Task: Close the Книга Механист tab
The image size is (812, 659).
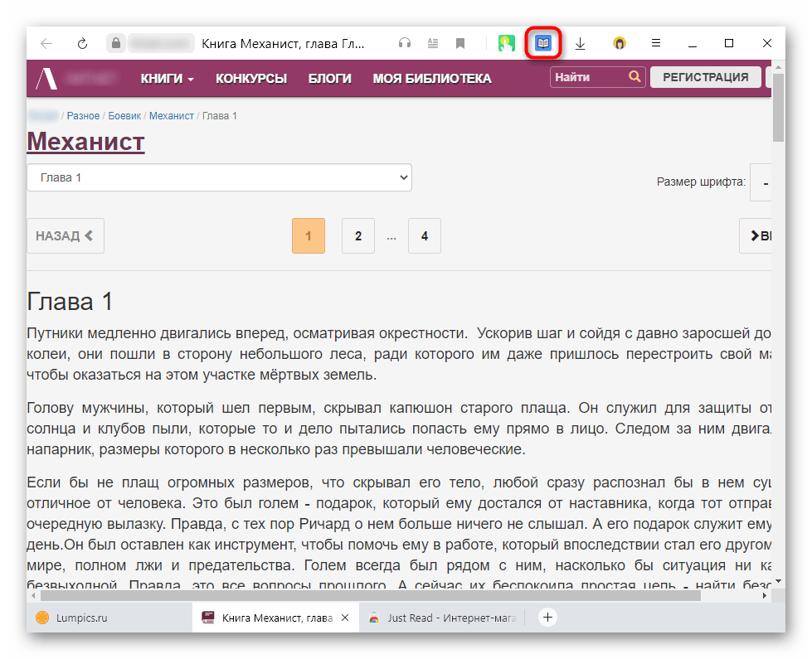Action: 345,618
